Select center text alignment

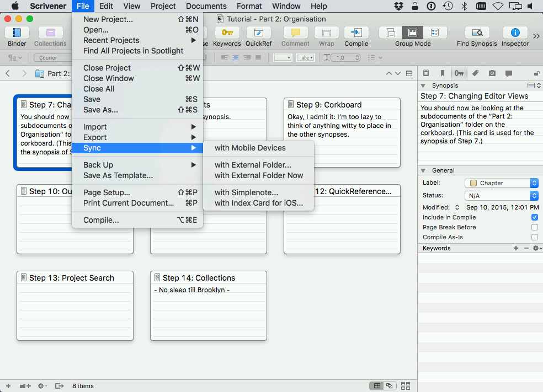point(236,58)
